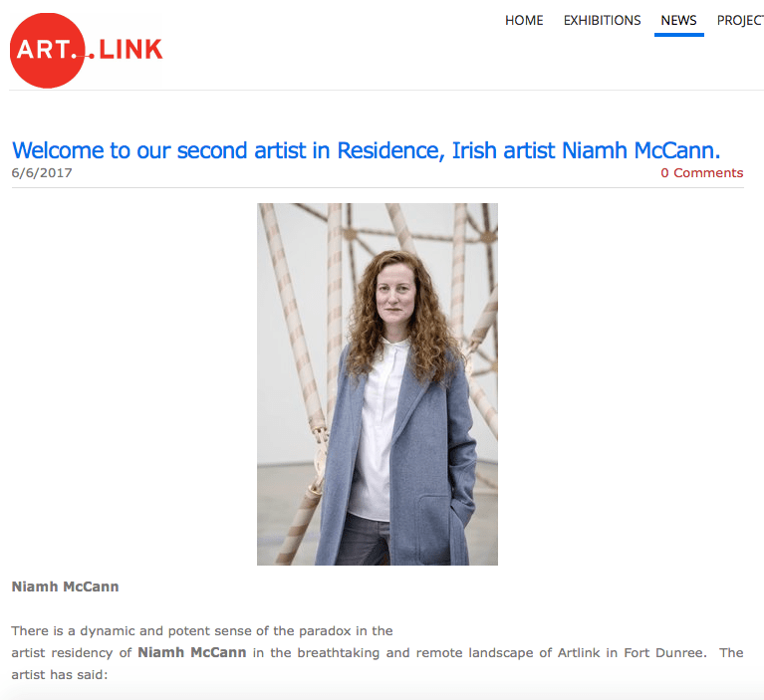Click the Art Link logo
The height and width of the screenshot is (700, 764).
87,50
